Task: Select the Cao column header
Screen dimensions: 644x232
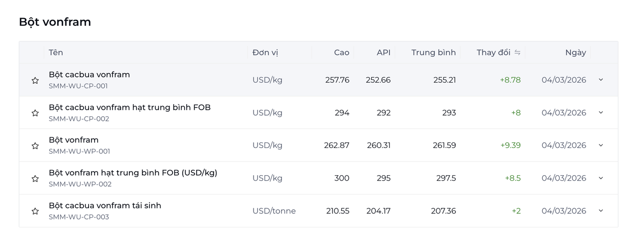Action: 341,52
